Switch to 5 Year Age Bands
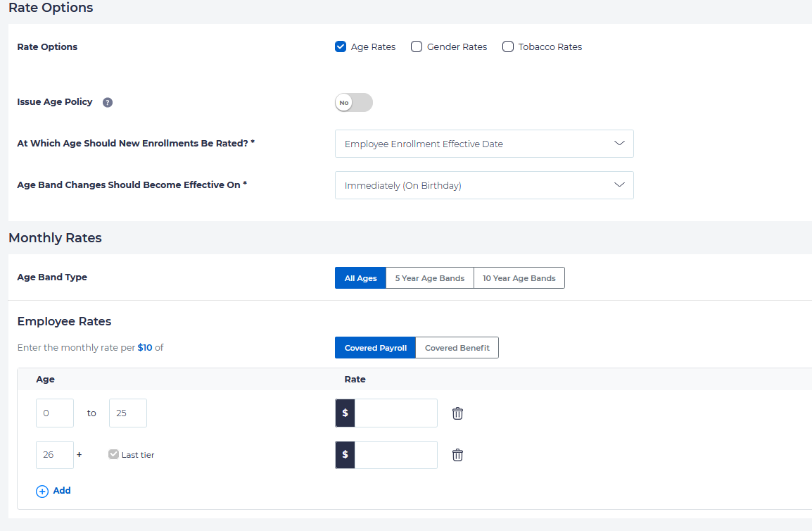 pos(429,278)
